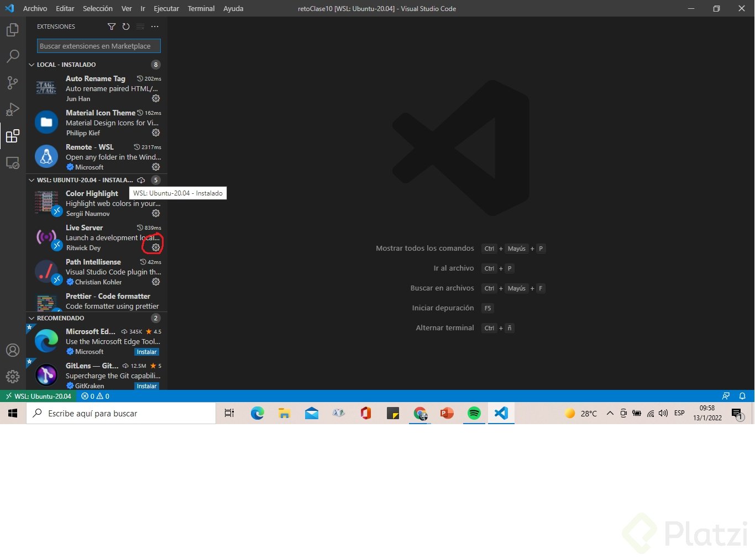
Task: Open the Ver menu
Action: coord(127,8)
